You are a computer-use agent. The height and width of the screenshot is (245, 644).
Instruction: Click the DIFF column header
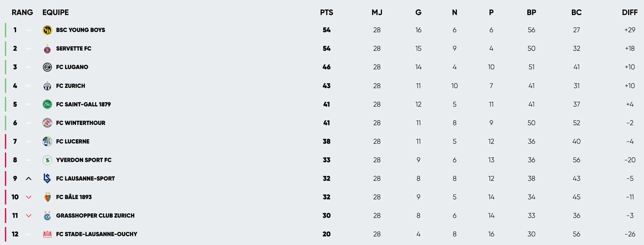click(x=630, y=13)
